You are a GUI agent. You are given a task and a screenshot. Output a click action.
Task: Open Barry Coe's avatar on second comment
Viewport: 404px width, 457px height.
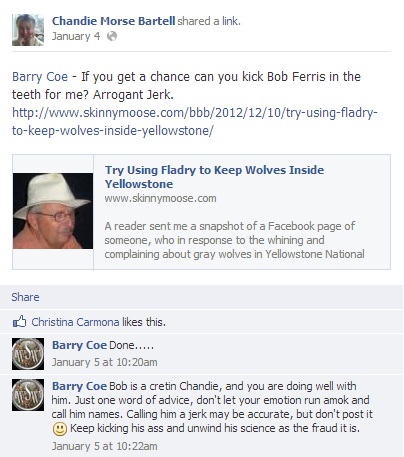click(x=28, y=395)
